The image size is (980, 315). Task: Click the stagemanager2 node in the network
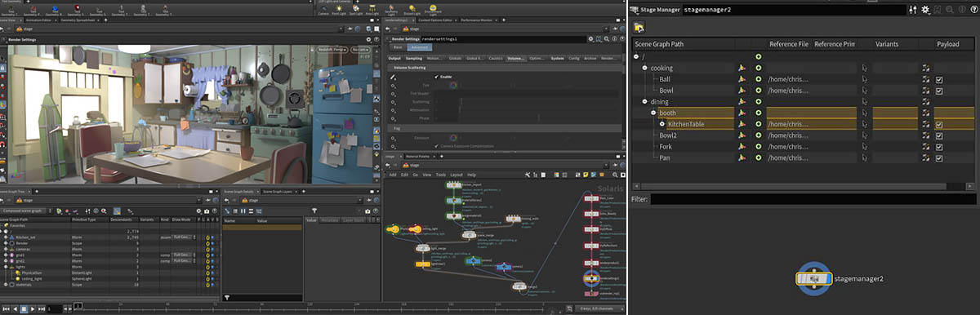tap(813, 279)
